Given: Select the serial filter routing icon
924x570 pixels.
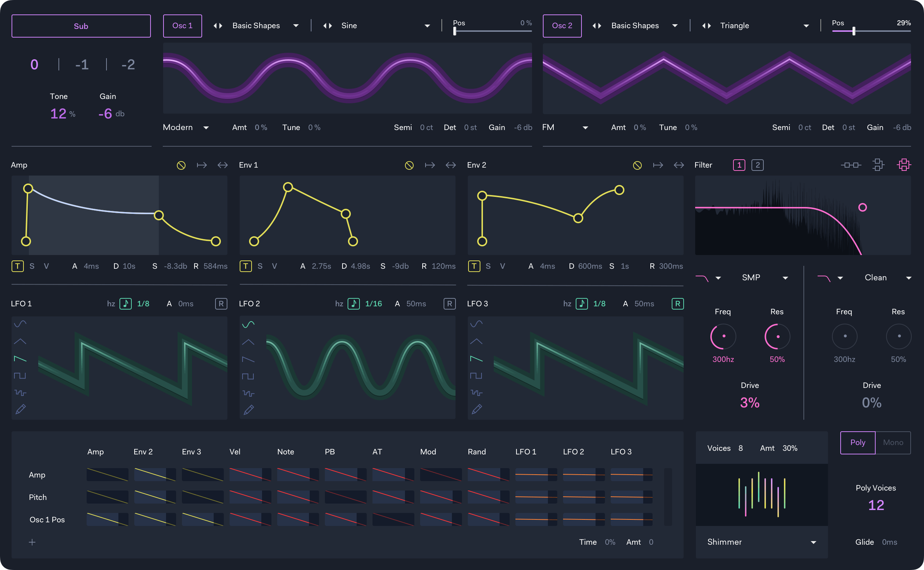Looking at the screenshot, I should pyautogui.click(x=851, y=165).
